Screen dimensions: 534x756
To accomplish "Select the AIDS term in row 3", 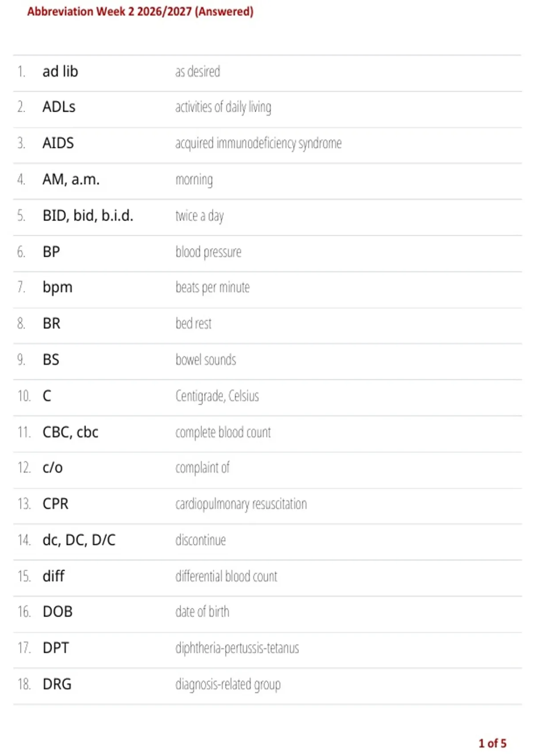I will [58, 143].
